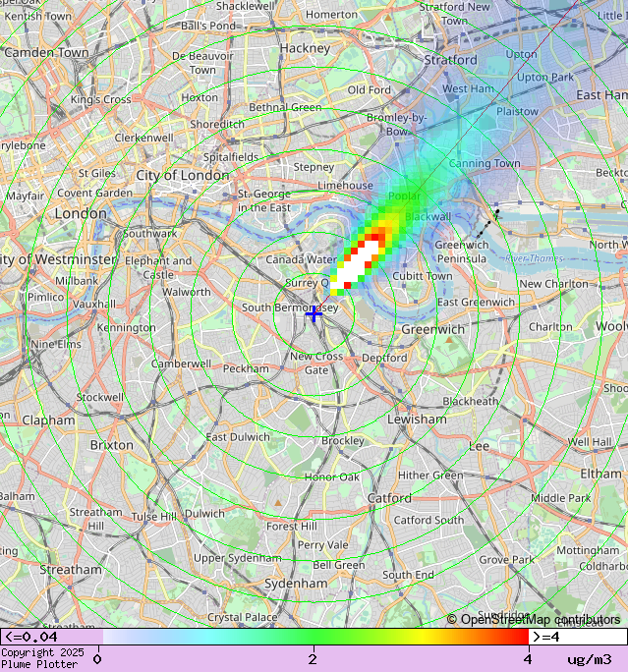The width and height of the screenshot is (628, 672).
Task: Click the 'Honor Oak' map label
Action: 332,477
